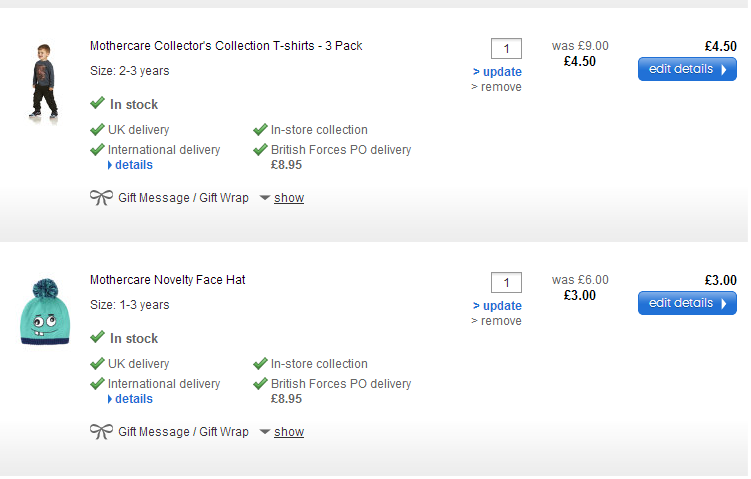Viewport: 751px width, 479px height.
Task: Click the gift bow icon for Face Hat
Action: (101, 432)
